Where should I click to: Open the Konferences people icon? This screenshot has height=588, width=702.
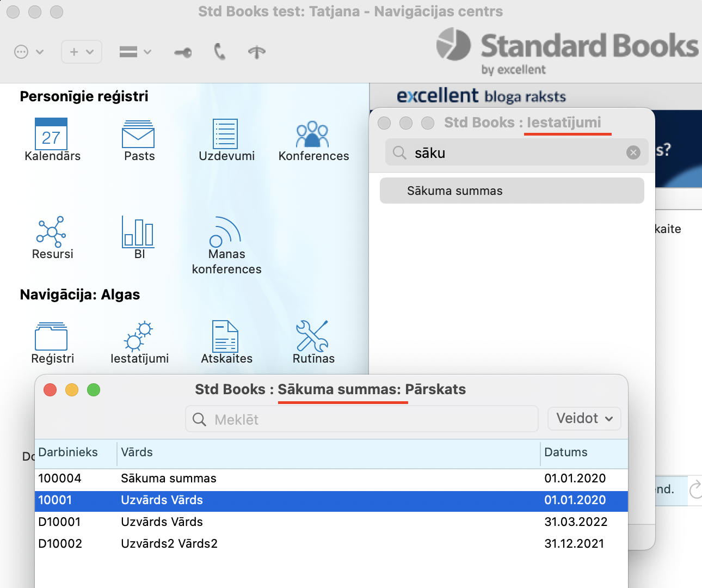312,134
